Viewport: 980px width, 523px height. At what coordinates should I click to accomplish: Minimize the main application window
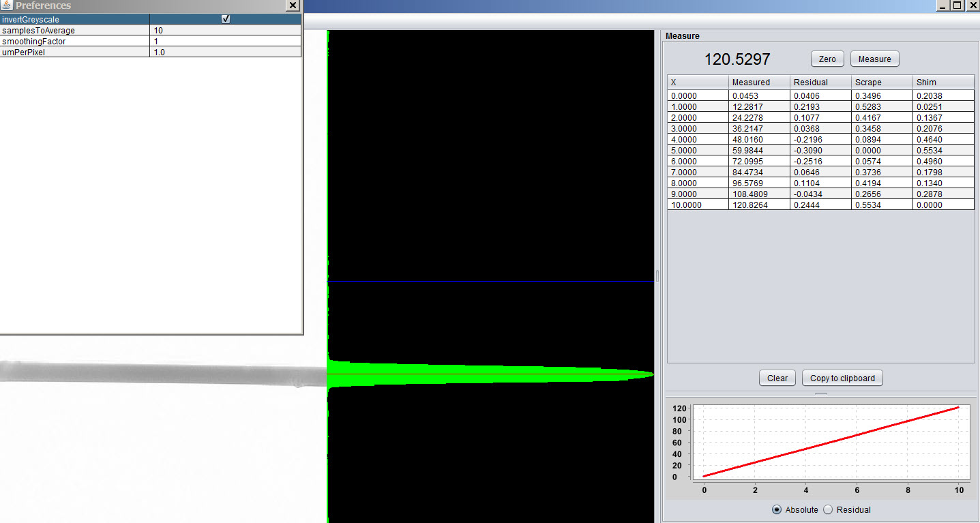(x=942, y=5)
